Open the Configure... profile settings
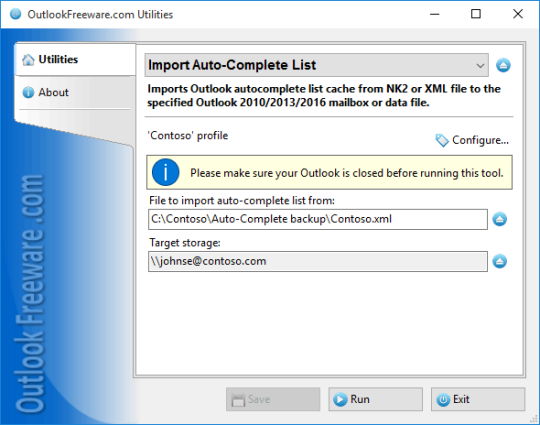The width and height of the screenshot is (540, 425). click(472, 140)
